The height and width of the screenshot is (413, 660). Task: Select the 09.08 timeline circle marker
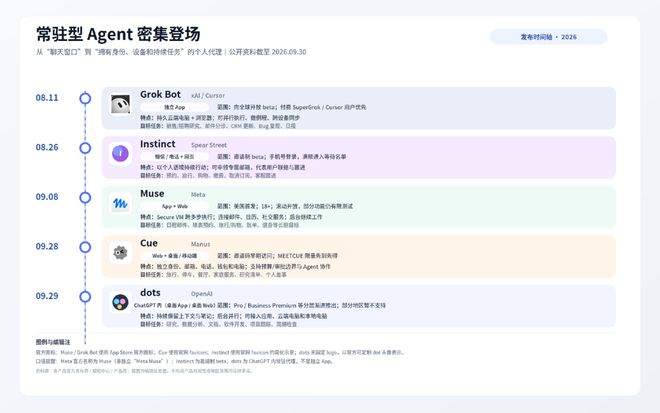[85, 197]
